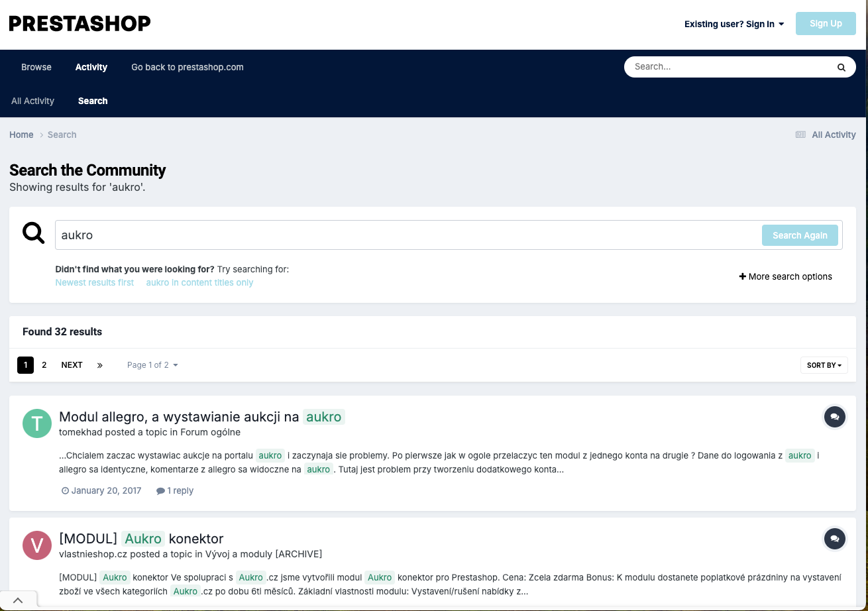Open the Activity menu
868x611 pixels.
[91, 67]
